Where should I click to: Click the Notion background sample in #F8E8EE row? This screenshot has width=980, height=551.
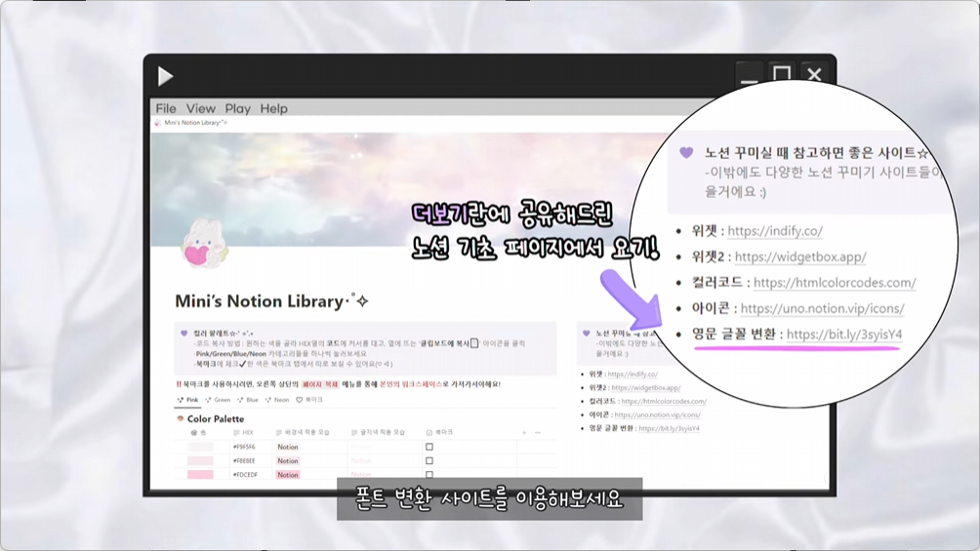point(288,460)
